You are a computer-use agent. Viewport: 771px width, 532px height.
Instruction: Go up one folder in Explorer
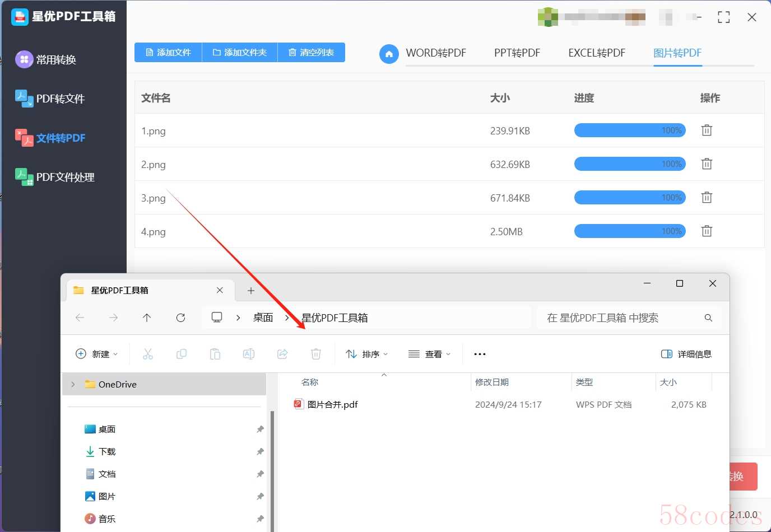(x=147, y=318)
